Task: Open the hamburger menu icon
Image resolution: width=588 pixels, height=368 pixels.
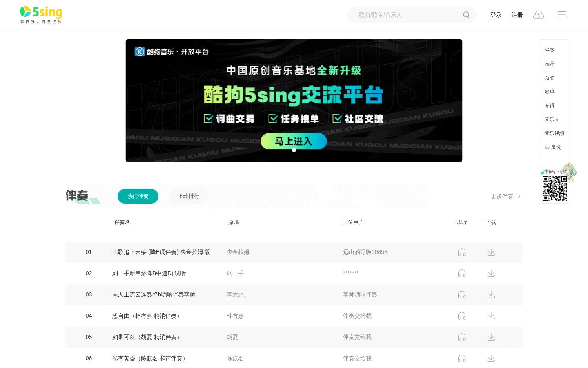Action: click(563, 15)
